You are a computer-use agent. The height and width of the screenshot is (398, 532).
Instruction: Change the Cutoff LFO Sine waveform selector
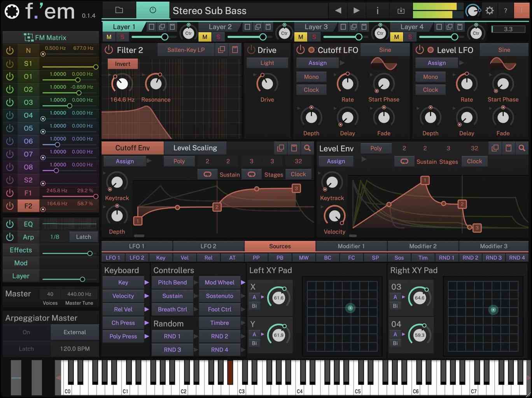385,49
